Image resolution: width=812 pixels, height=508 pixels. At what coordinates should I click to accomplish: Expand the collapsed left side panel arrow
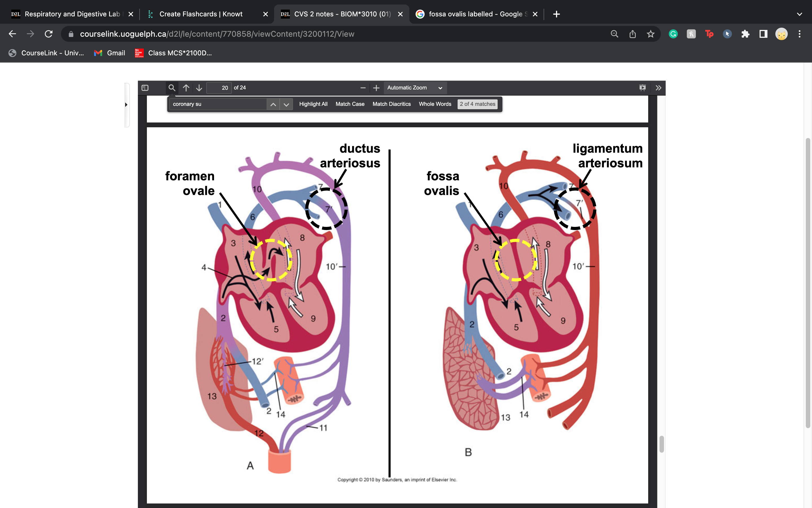(127, 105)
